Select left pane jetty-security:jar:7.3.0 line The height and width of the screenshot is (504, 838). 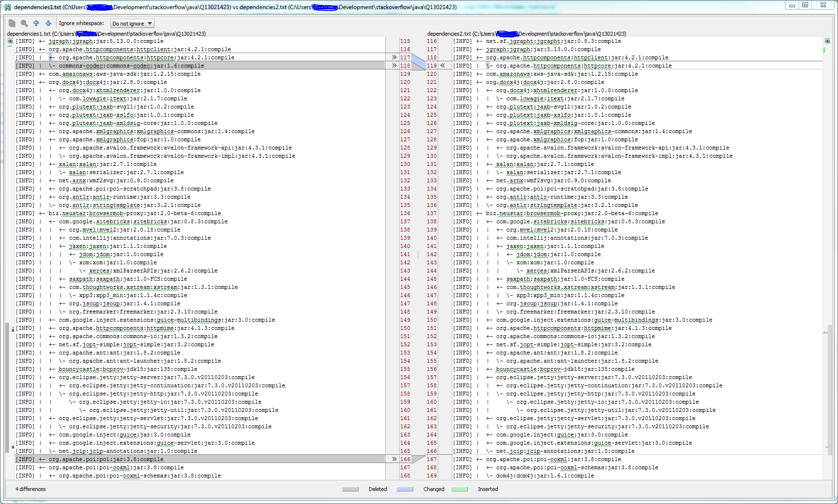click(x=200, y=426)
